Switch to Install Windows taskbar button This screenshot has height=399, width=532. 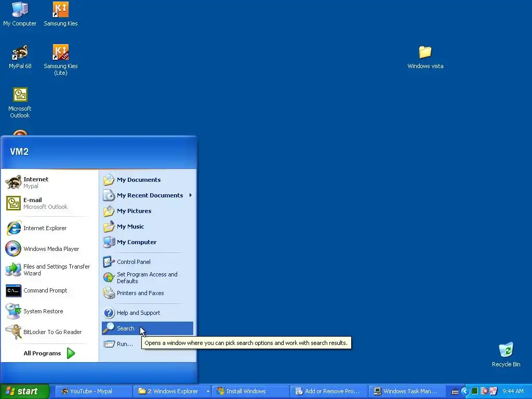[250, 391]
